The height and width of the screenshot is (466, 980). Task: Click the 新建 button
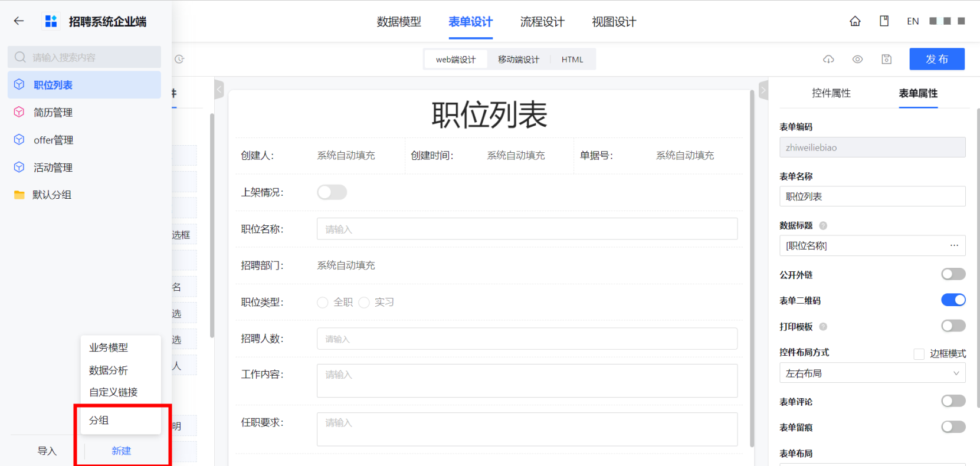point(122,451)
